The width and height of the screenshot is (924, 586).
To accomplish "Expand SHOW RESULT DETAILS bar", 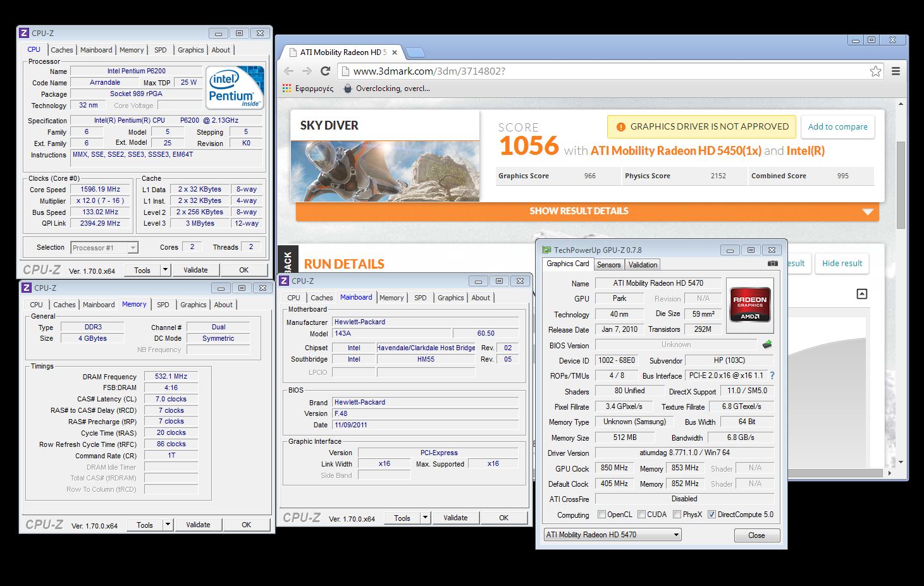I will coord(587,211).
